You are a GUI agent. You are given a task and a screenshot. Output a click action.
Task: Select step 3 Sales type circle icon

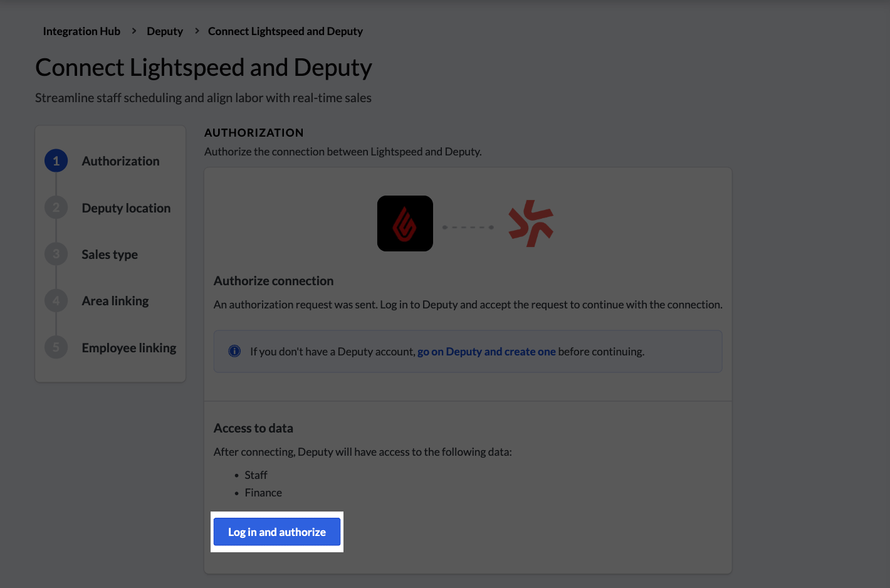click(56, 253)
